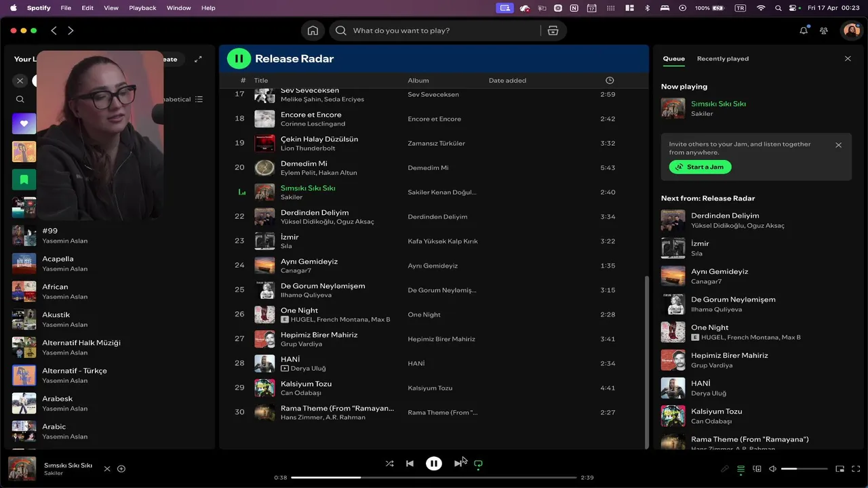Image resolution: width=868 pixels, height=488 pixels.
Task: Open the Apple menu
Action: 13,8
